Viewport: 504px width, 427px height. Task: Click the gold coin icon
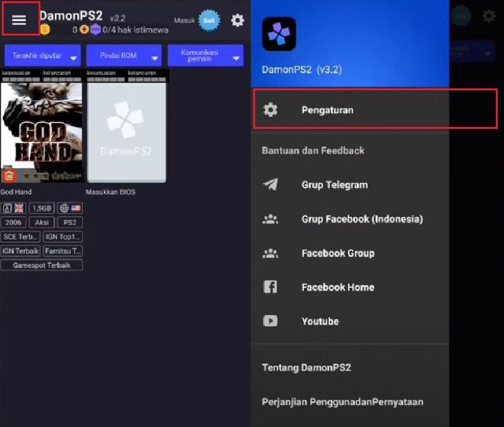click(45, 29)
